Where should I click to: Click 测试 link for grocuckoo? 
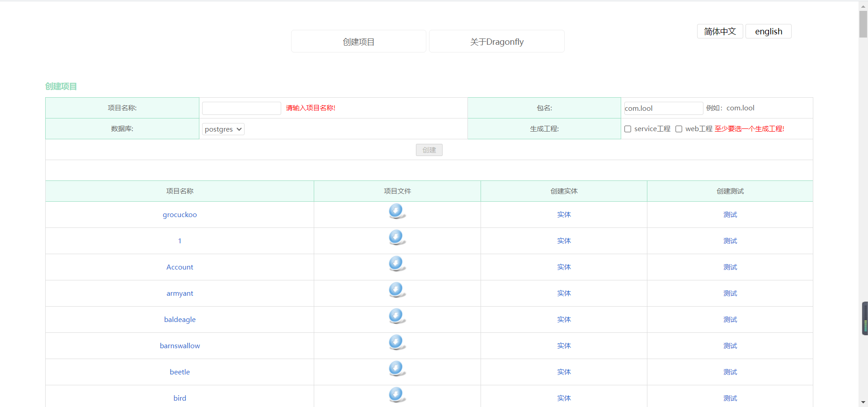pyautogui.click(x=730, y=215)
